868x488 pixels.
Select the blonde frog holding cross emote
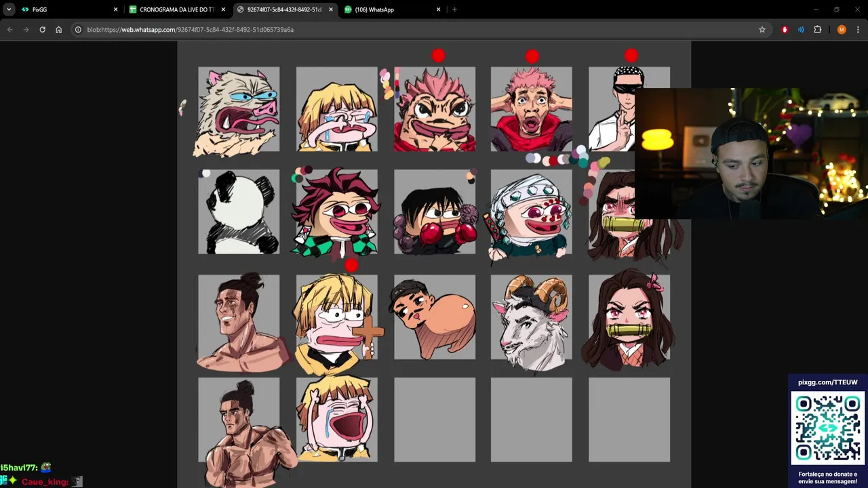337,323
